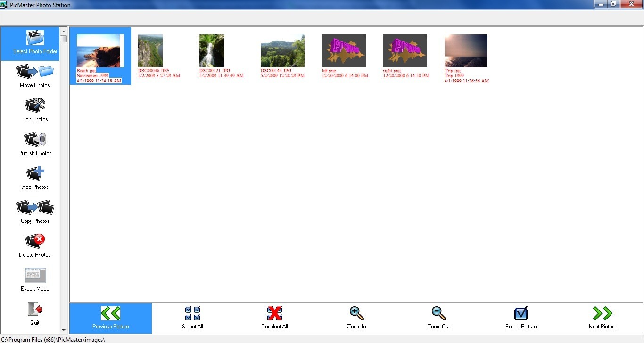Screen dimensions: 644x343
Task: Click the 'Navigation 1999' caption text
Action: (92, 76)
